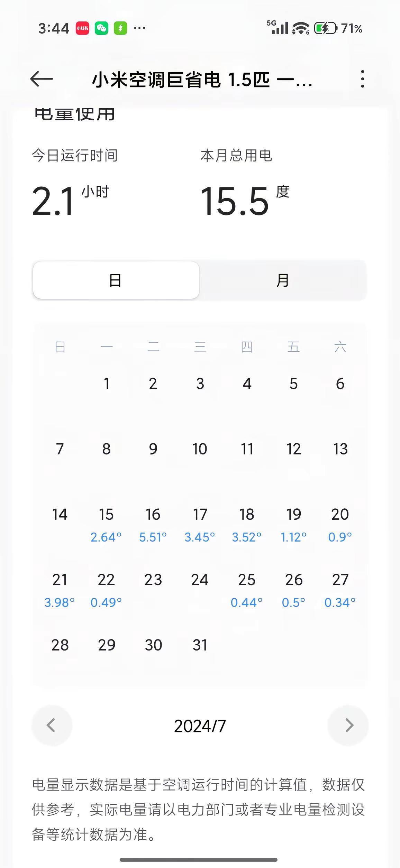The height and width of the screenshot is (868, 400).
Task: Tap the 15.5 度 monthly total usage
Action: point(245,201)
